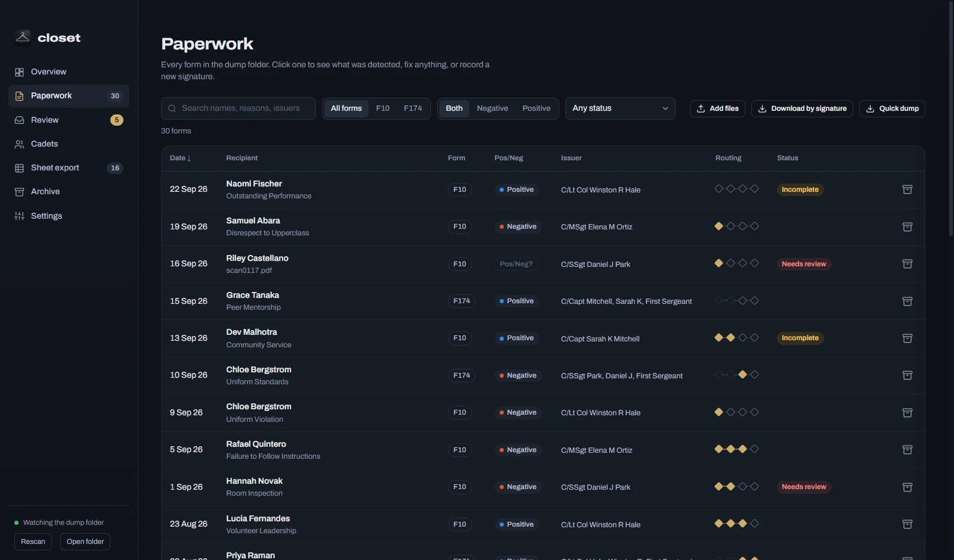Image resolution: width=954 pixels, height=560 pixels.
Task: Archive Chloe Bergstrom's Uniform Standards form
Action: tap(907, 375)
